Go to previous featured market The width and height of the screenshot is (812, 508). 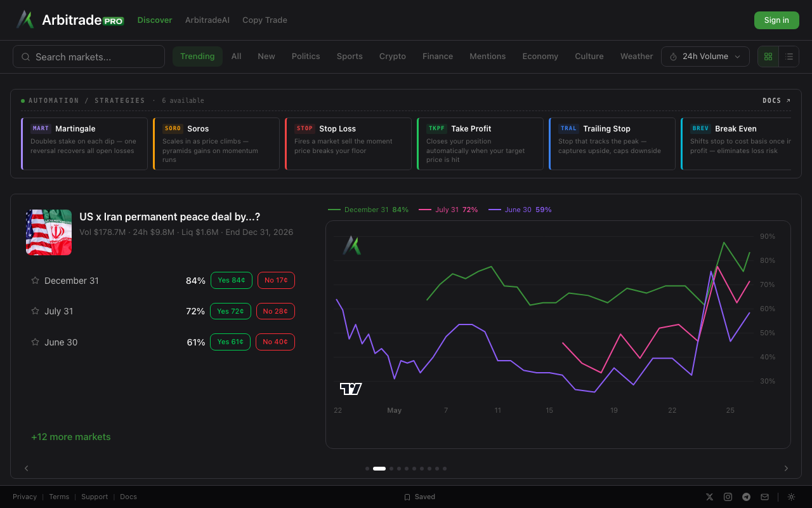pos(27,468)
